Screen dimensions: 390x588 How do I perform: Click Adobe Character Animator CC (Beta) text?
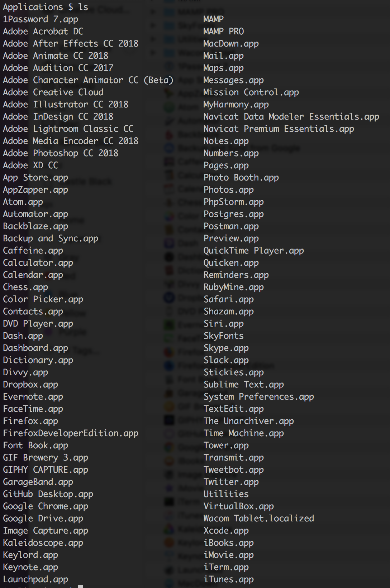click(88, 80)
